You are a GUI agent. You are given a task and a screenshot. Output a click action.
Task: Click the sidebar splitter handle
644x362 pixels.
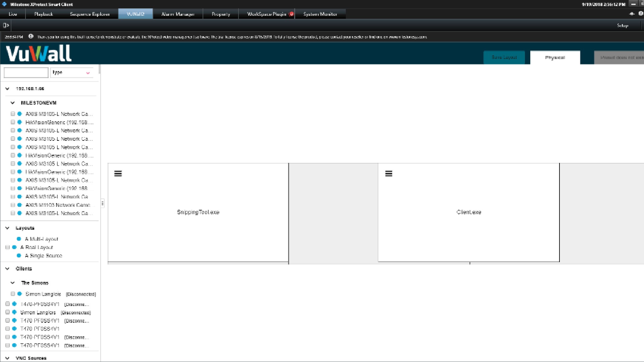pyautogui.click(x=102, y=203)
